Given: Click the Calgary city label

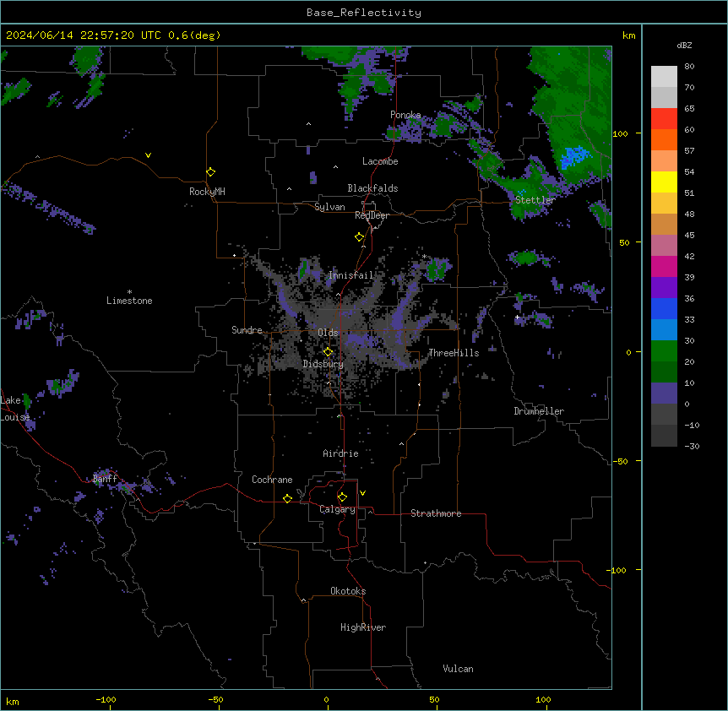Looking at the screenshot, I should pos(337,509).
